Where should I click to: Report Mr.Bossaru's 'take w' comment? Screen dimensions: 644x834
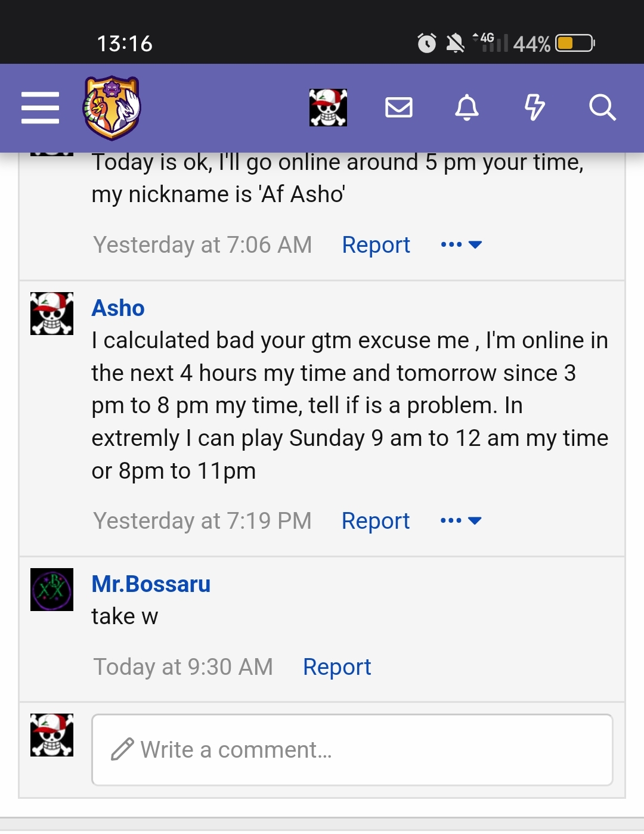[x=337, y=667]
